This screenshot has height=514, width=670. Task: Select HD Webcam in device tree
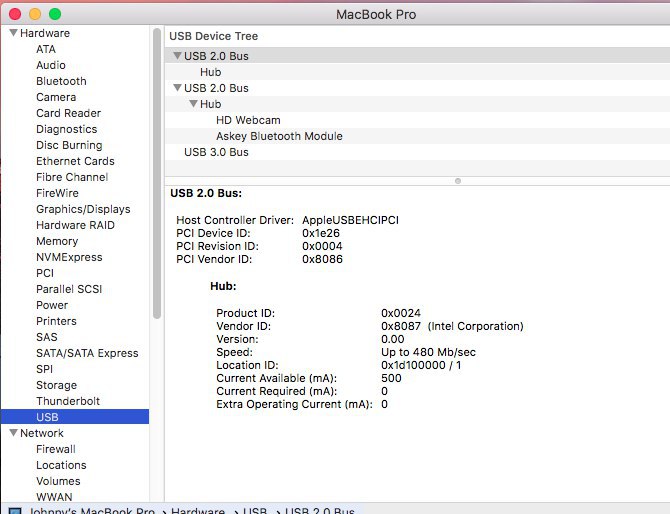point(417,120)
